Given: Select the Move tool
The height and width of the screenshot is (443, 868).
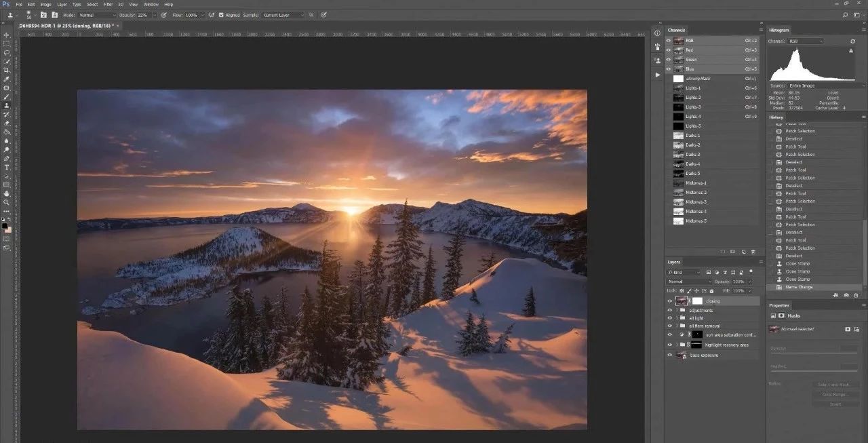Looking at the screenshot, I should (7, 35).
